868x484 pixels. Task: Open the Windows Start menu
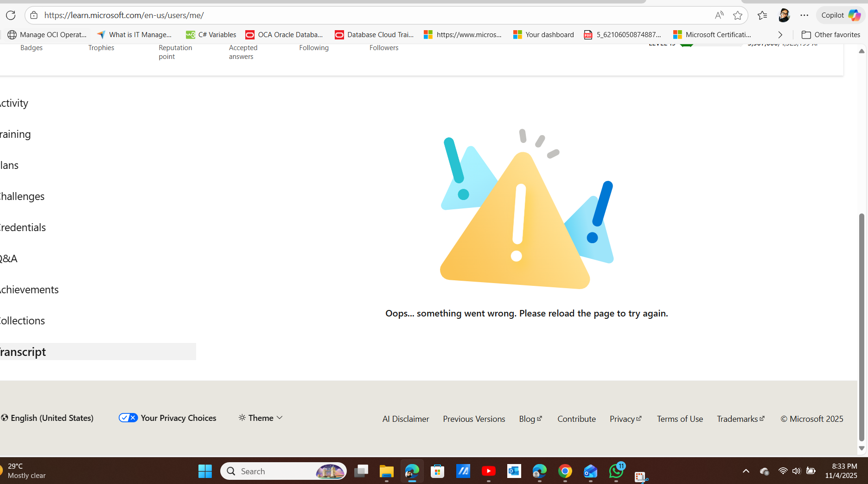(205, 471)
